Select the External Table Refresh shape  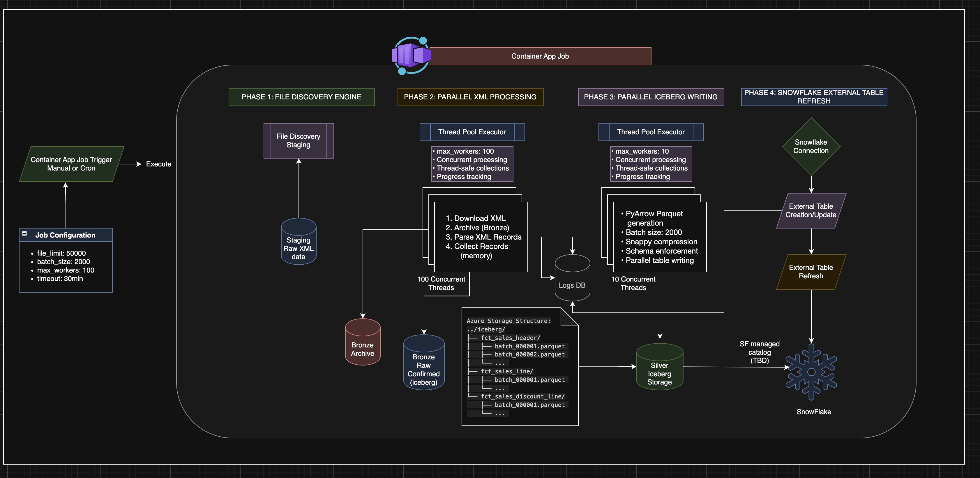811,272
